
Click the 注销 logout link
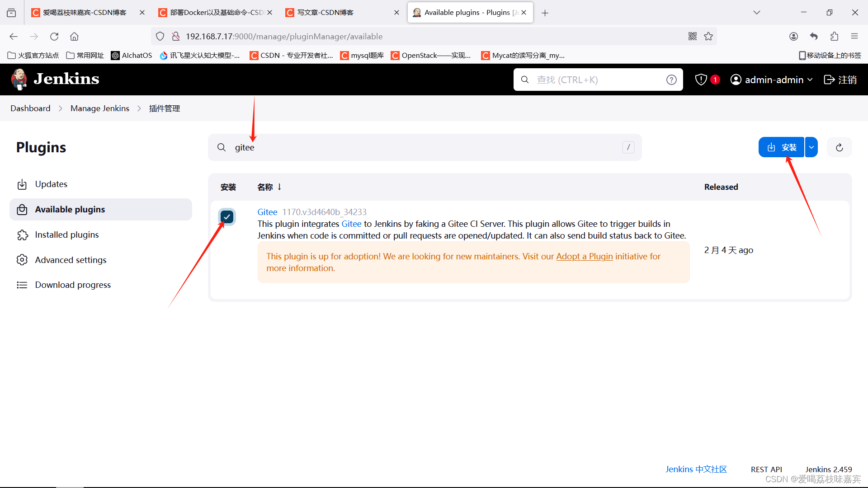(840, 80)
